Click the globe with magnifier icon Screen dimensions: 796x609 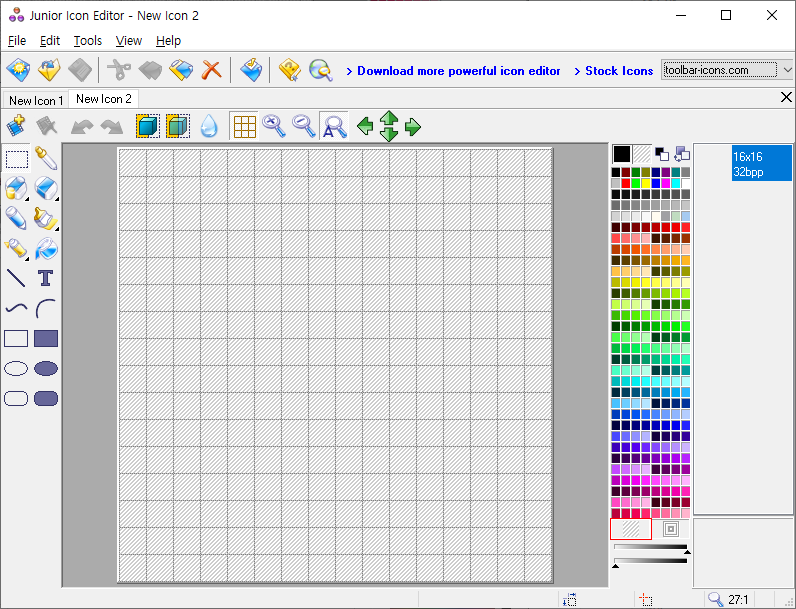click(x=321, y=70)
